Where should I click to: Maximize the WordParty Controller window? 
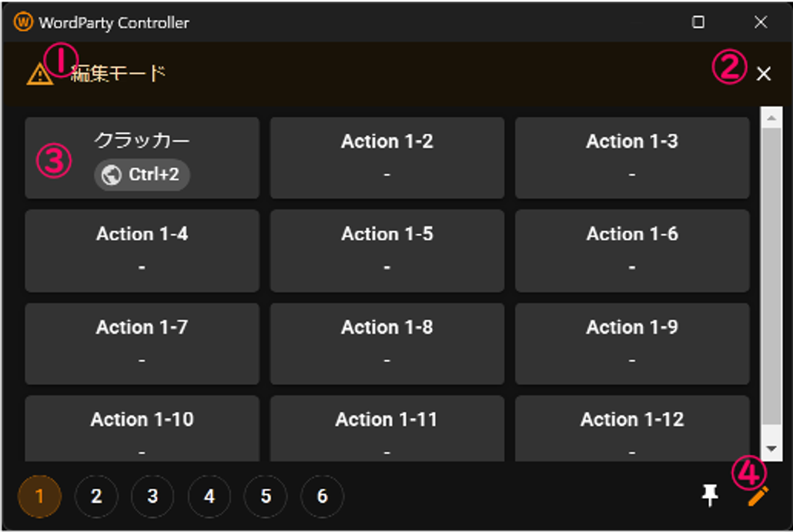tap(698, 22)
